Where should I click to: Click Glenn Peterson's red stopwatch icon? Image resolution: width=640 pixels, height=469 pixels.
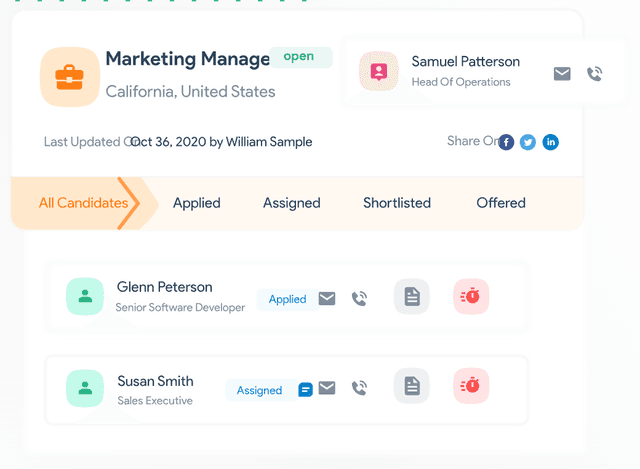pos(470,296)
